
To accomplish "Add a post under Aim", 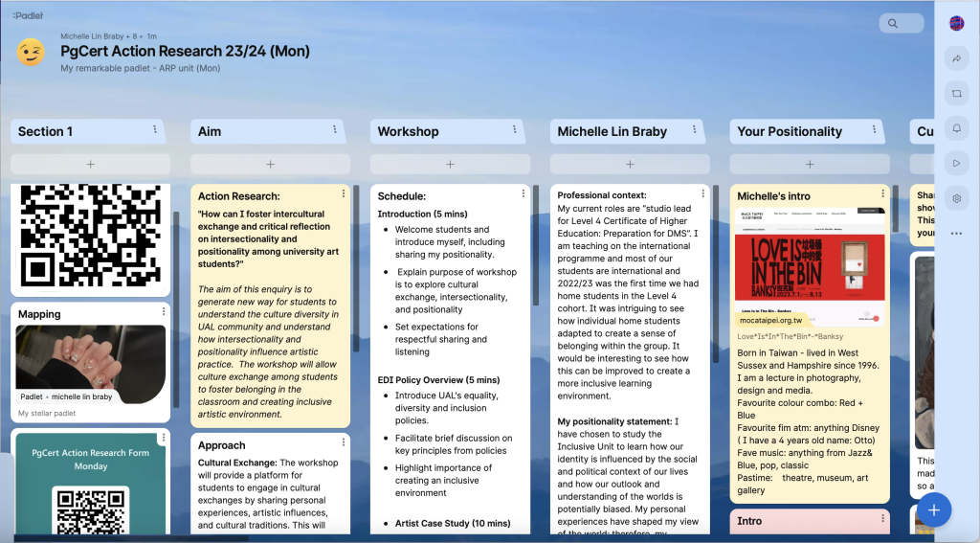I will (270, 164).
